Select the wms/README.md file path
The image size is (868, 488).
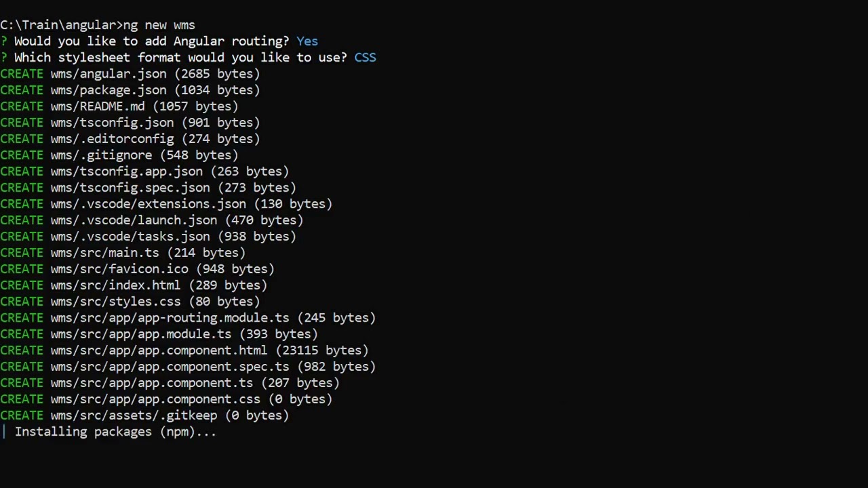click(x=98, y=106)
